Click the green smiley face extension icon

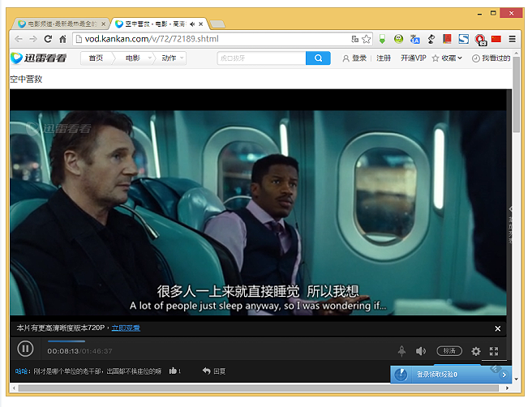coord(398,39)
